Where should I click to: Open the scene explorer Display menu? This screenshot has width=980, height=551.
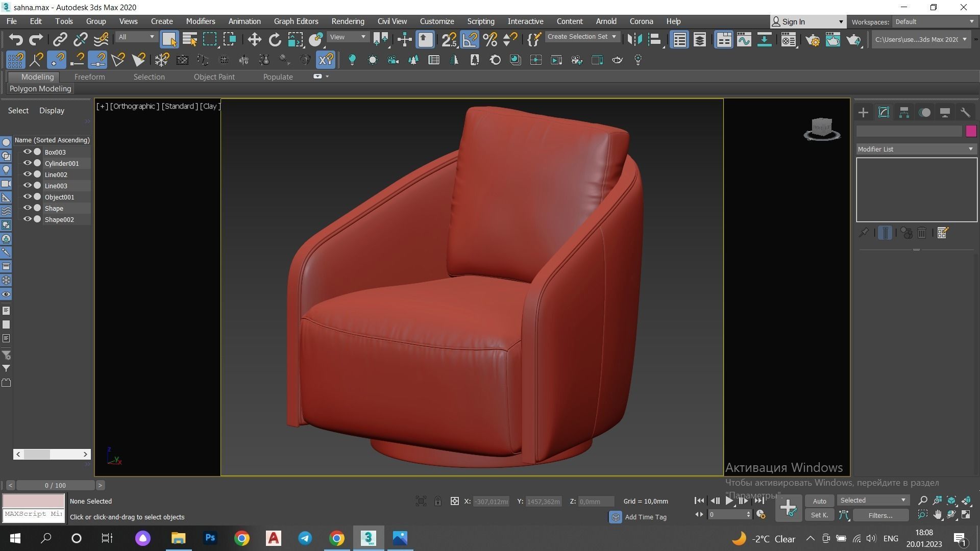(52, 111)
